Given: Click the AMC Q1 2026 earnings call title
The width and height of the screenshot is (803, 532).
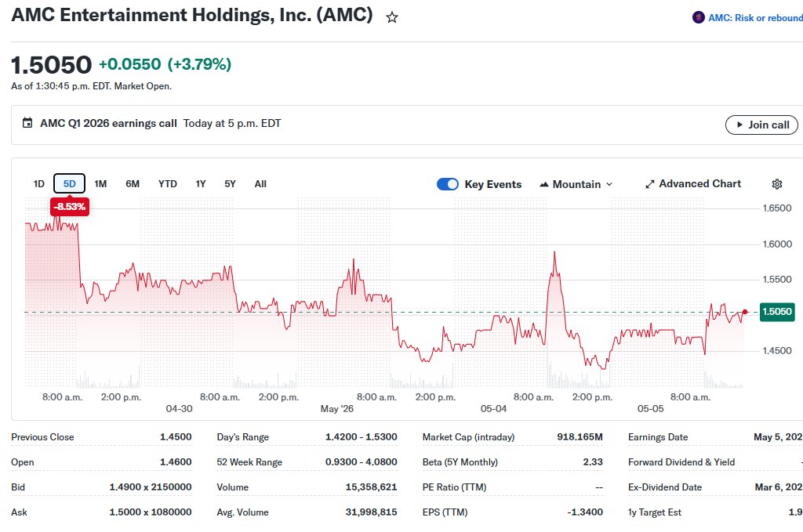Looking at the screenshot, I should click(x=108, y=123).
